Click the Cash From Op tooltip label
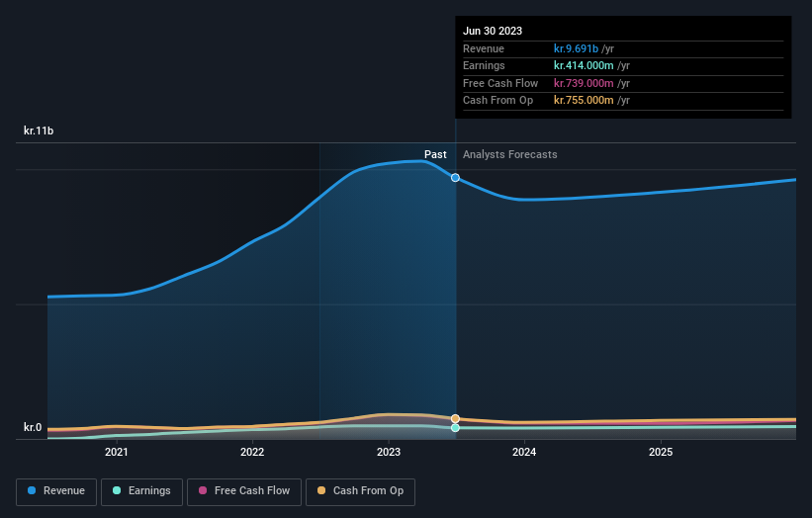 (497, 101)
